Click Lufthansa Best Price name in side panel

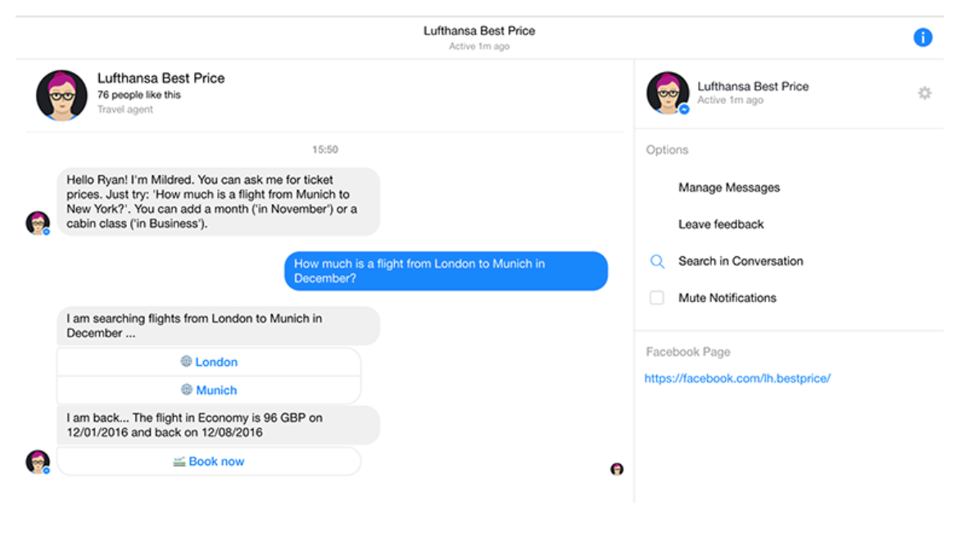(753, 86)
